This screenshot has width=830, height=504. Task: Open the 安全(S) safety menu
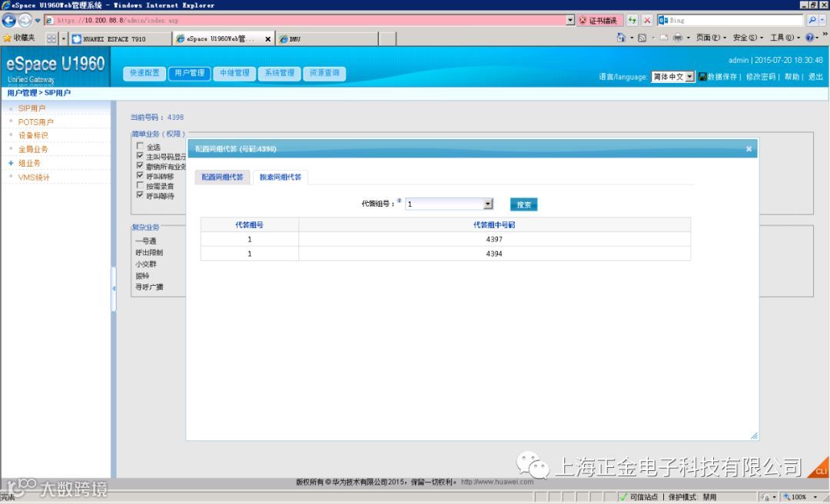point(748,38)
